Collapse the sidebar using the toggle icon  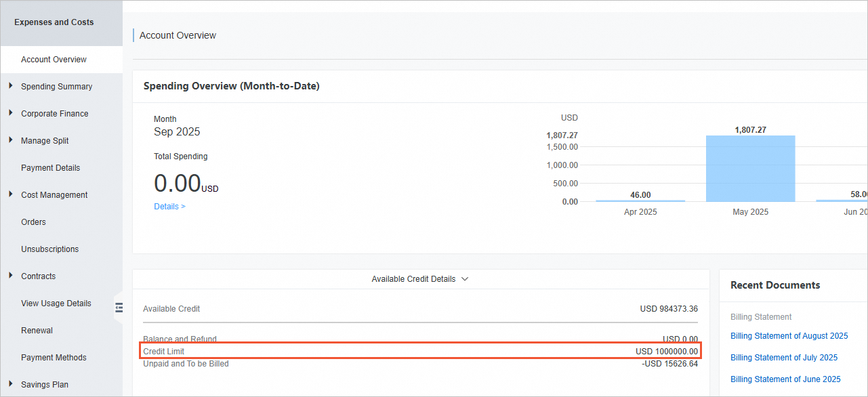pos(119,308)
